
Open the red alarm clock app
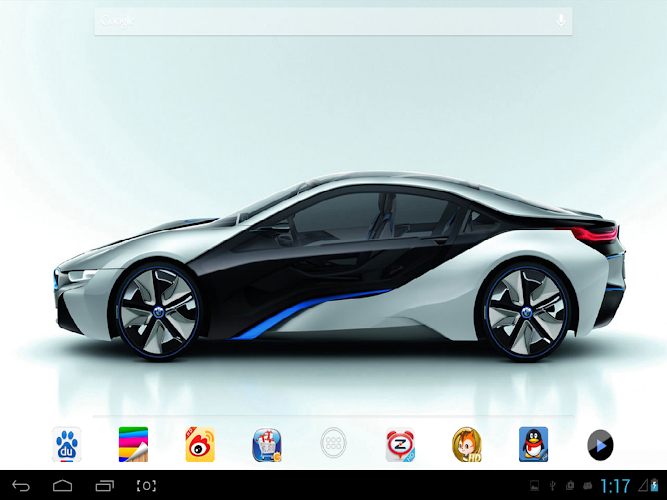(x=400, y=445)
